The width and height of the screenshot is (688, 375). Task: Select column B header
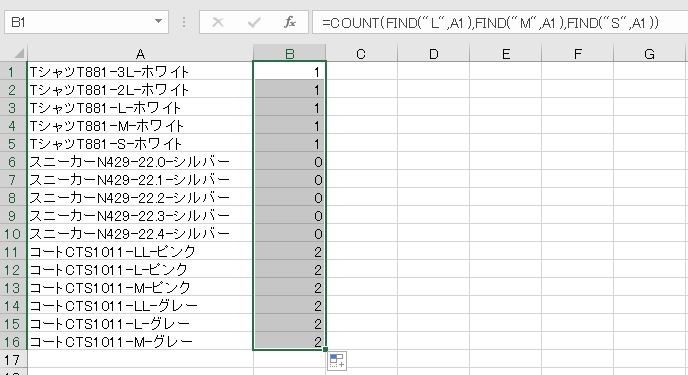pyautogui.click(x=290, y=54)
